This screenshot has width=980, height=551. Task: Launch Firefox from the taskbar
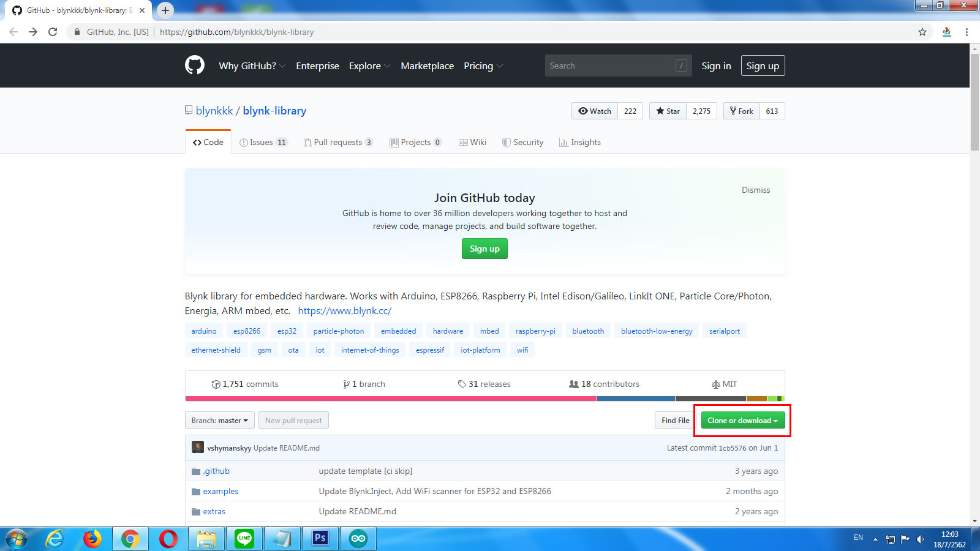coord(92,539)
